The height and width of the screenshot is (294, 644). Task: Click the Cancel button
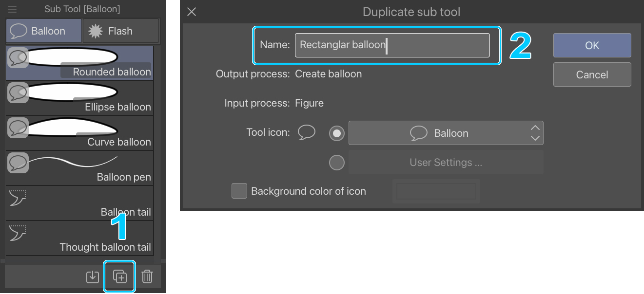tap(592, 74)
